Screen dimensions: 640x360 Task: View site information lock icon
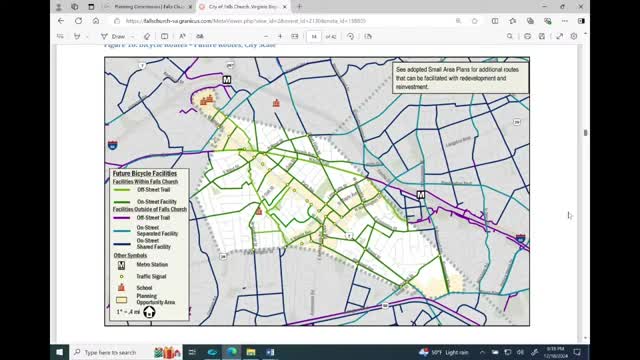click(117, 21)
